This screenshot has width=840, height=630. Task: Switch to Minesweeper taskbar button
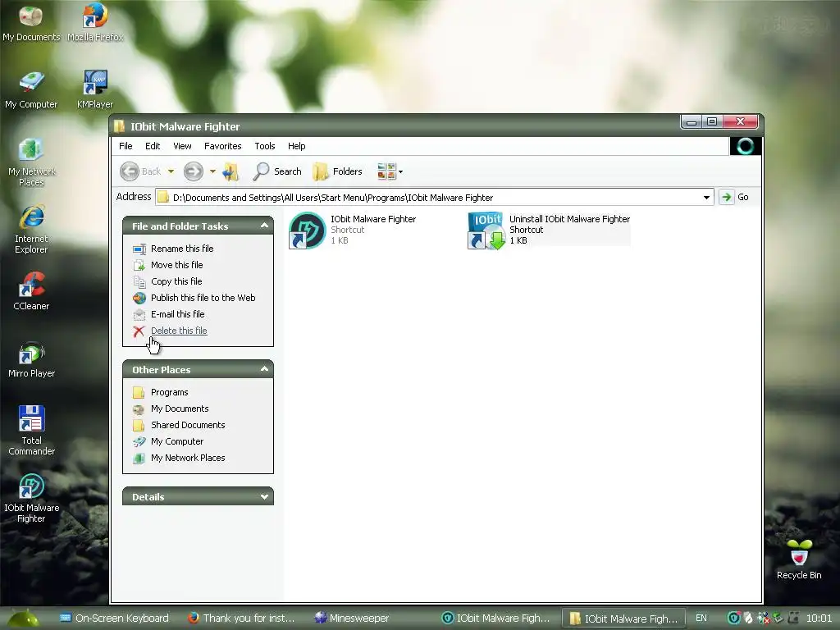352,619
